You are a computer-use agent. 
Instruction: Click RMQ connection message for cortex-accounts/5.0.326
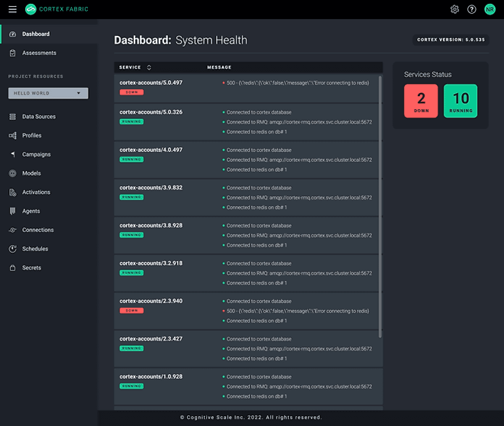point(299,122)
